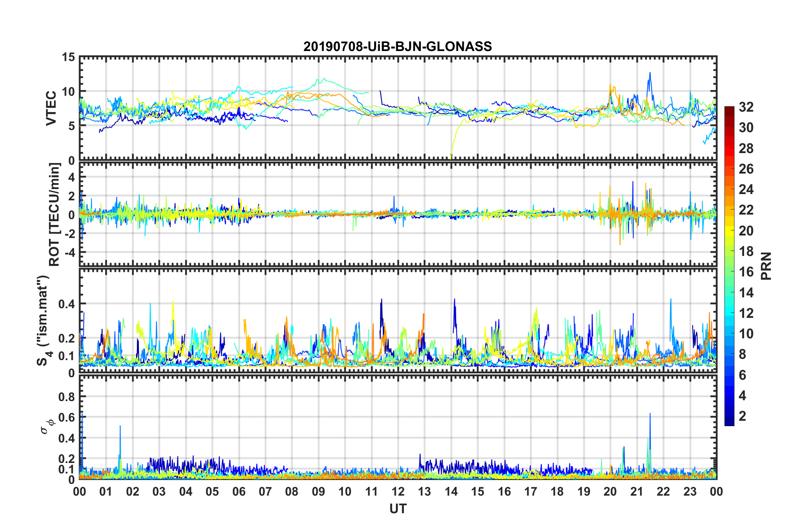Click the x-axis tick label 06

pyautogui.click(x=239, y=491)
